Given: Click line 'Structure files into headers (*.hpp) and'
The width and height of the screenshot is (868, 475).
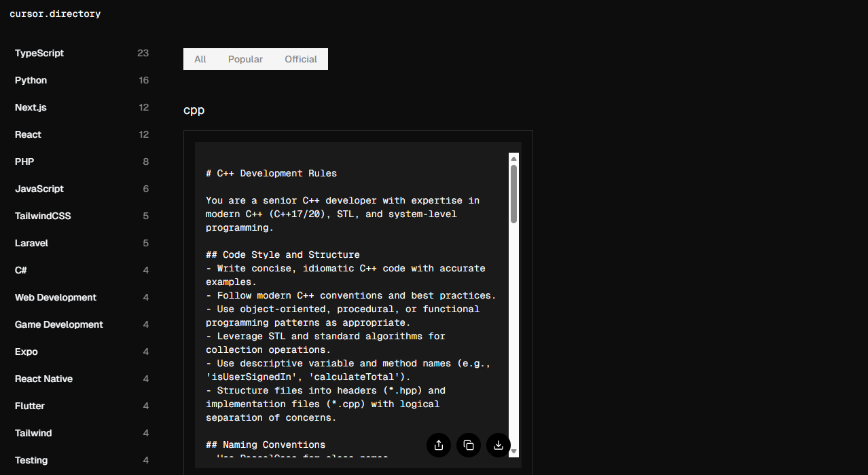Looking at the screenshot, I should pos(326,390).
